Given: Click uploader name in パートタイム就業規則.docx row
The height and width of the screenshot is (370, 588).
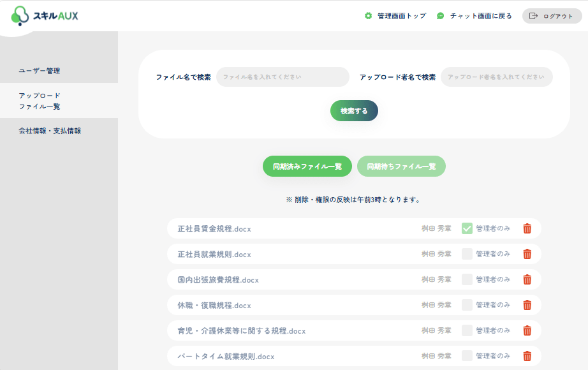Looking at the screenshot, I should 436,356.
